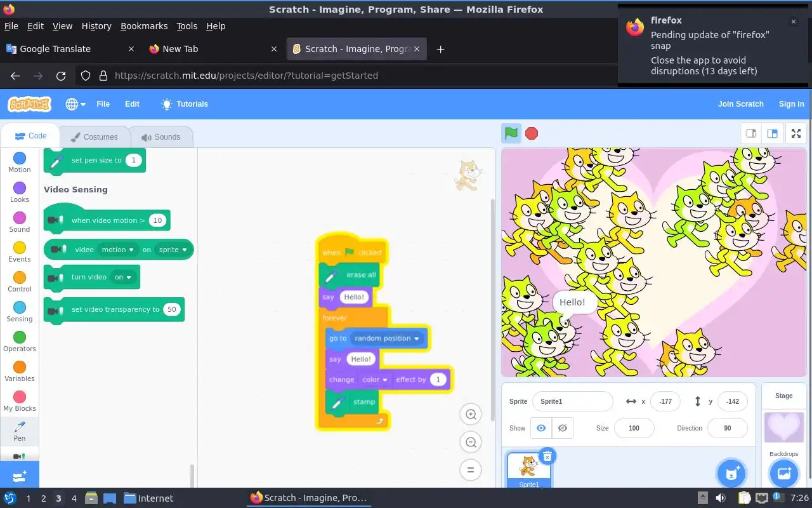This screenshot has height=508, width=812.
Task: Open Firefox History menu
Action: pyautogui.click(x=96, y=26)
